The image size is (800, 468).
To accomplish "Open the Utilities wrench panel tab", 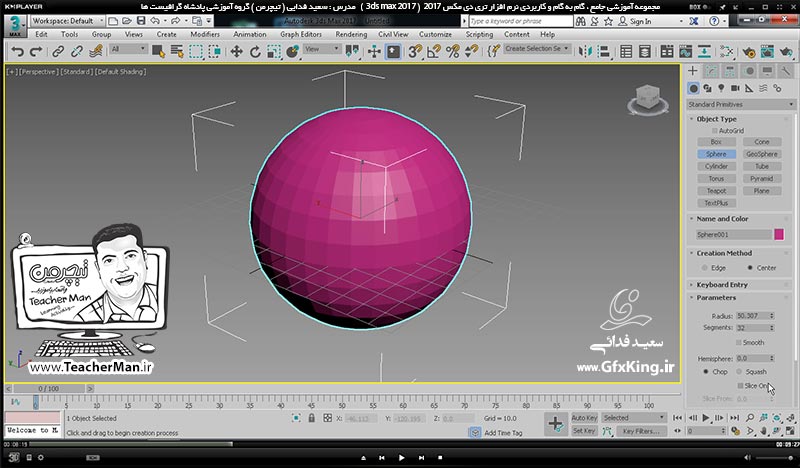I will [786, 71].
